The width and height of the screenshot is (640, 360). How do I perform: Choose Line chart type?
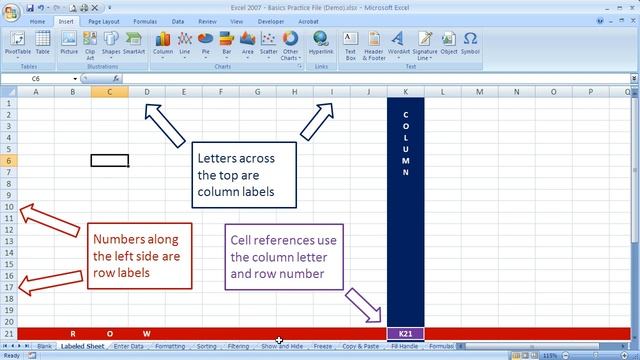click(184, 45)
